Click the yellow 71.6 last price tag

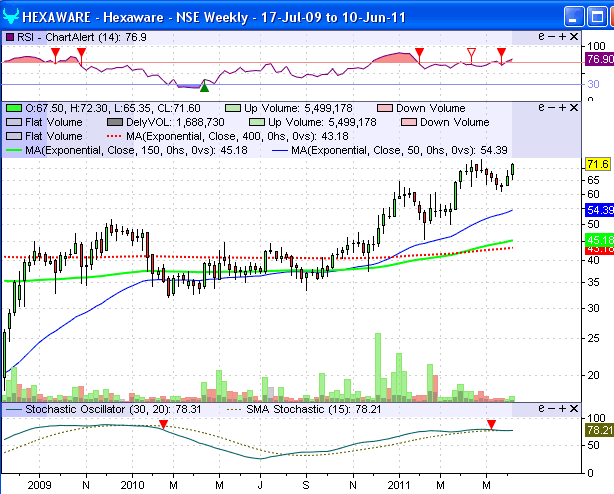598,164
